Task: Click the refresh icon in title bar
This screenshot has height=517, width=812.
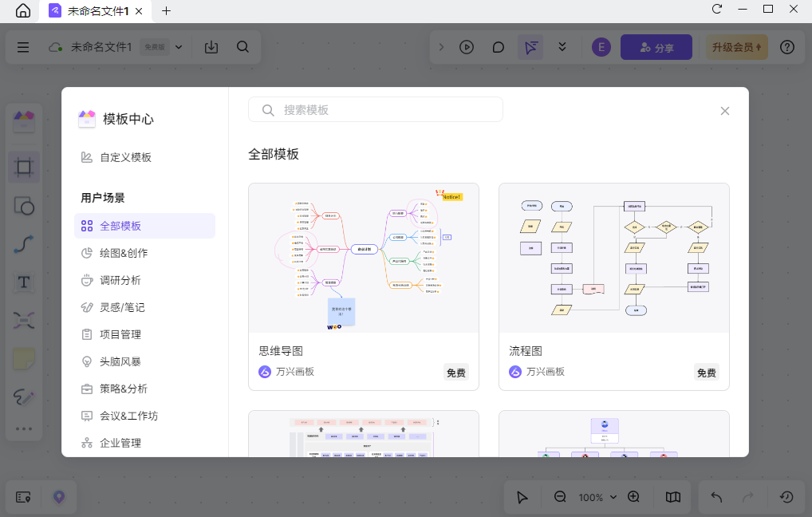Action: point(717,9)
